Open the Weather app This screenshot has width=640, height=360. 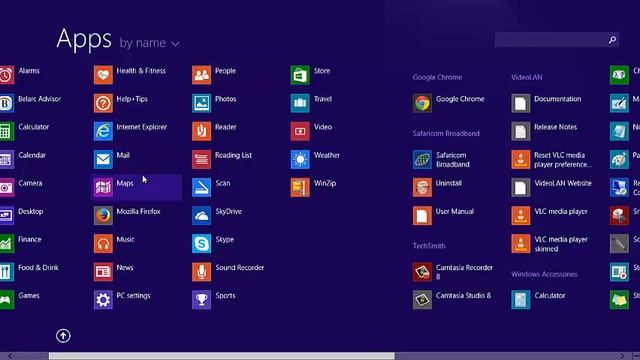click(315, 159)
